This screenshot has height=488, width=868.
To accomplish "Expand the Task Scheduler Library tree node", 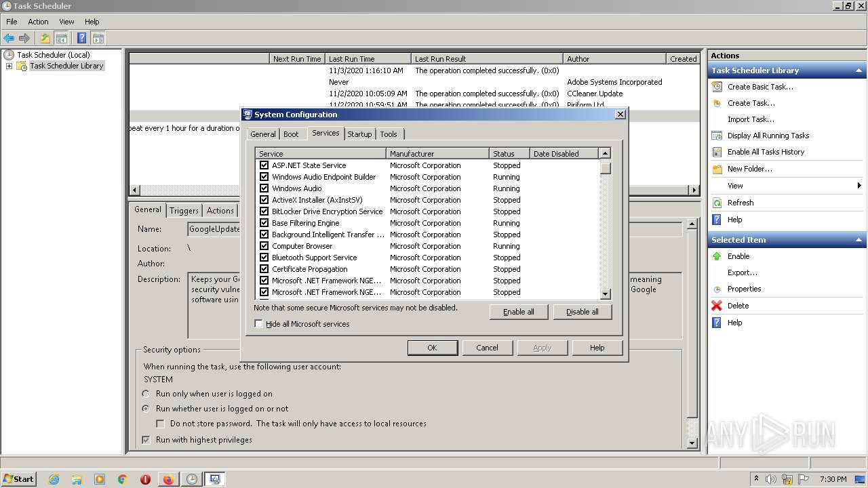I will click(x=9, y=66).
